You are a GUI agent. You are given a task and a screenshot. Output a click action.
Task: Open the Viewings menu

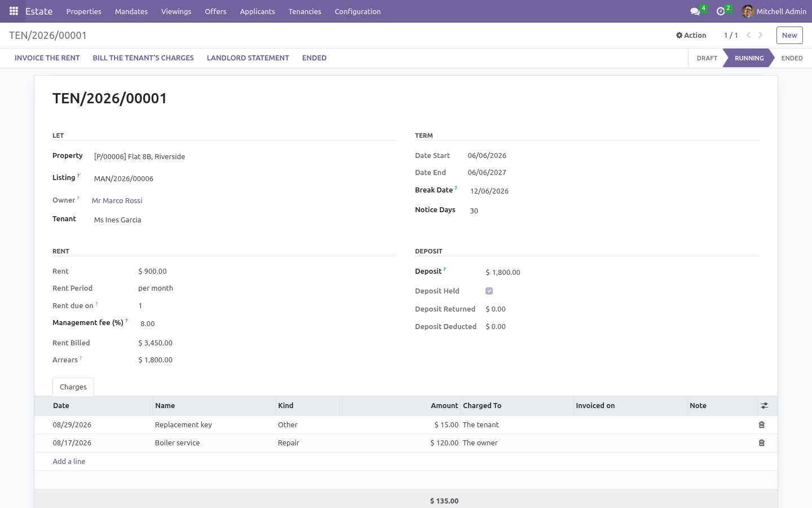(x=176, y=11)
